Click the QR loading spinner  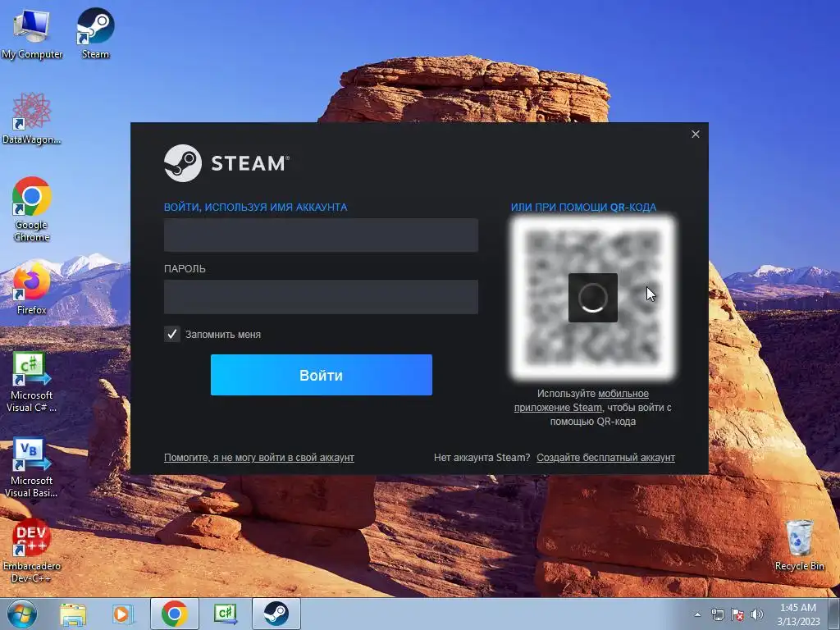click(593, 298)
